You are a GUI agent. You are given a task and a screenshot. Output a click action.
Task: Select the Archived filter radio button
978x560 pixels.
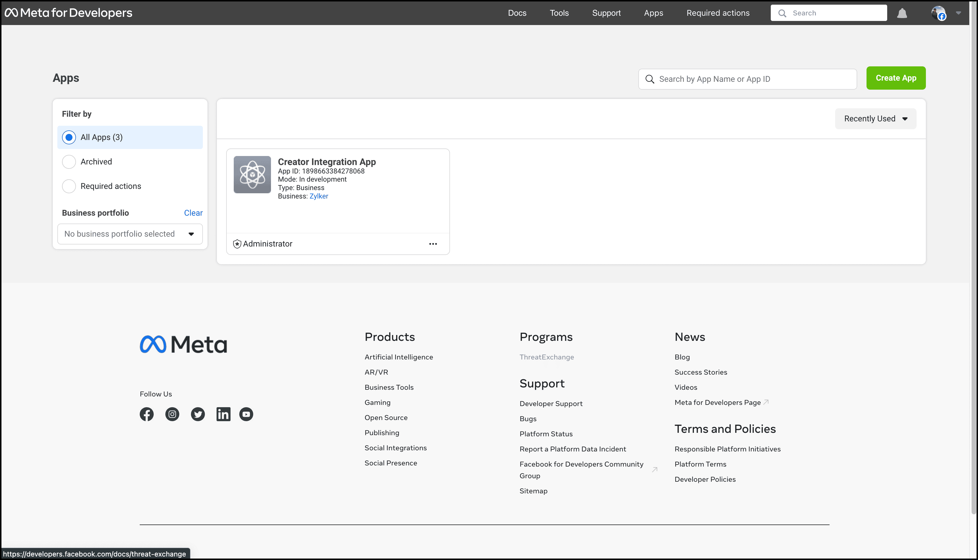pos(69,162)
